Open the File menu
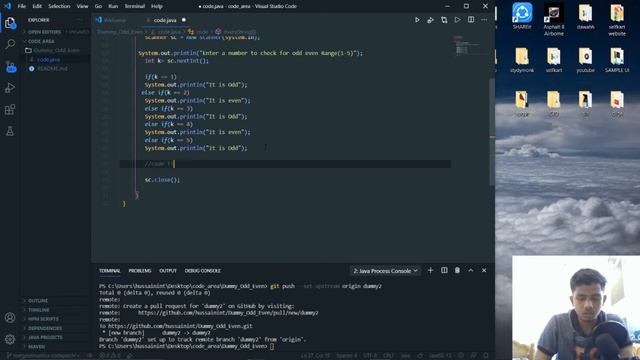Screen dimensions: 640x360 22,6
